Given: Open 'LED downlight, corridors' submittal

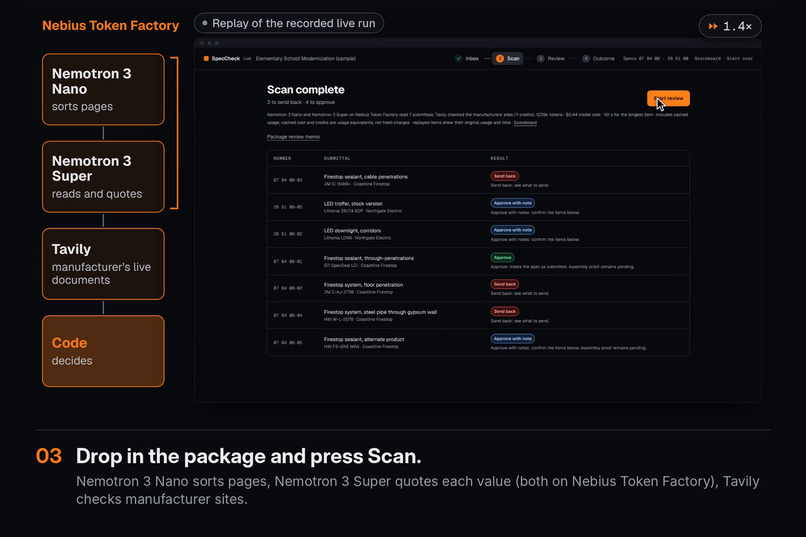Looking at the screenshot, I should tap(352, 231).
